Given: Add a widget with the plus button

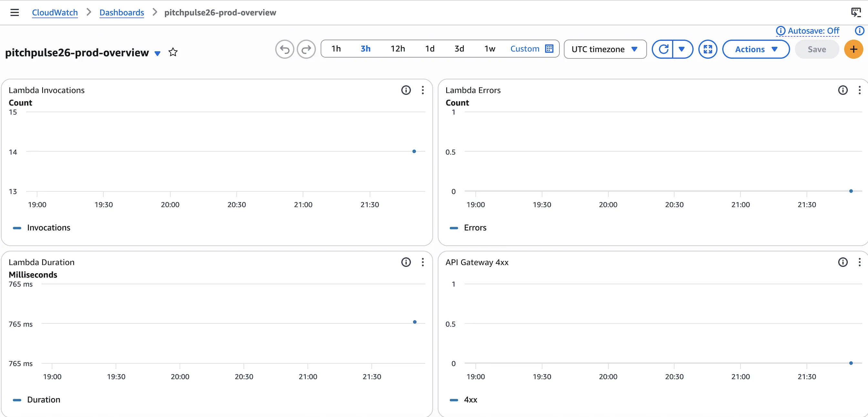Looking at the screenshot, I should click(x=853, y=49).
